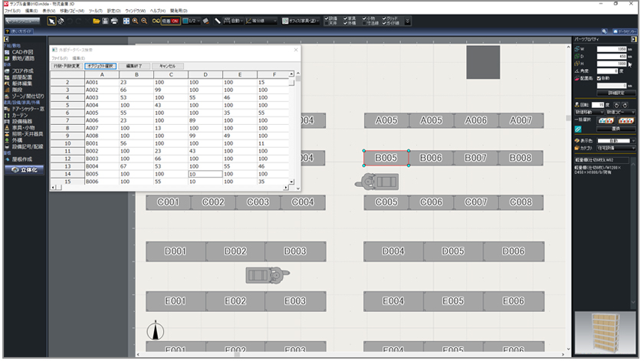
Task: Click the 立体化 3D view button
Action: tap(24, 169)
